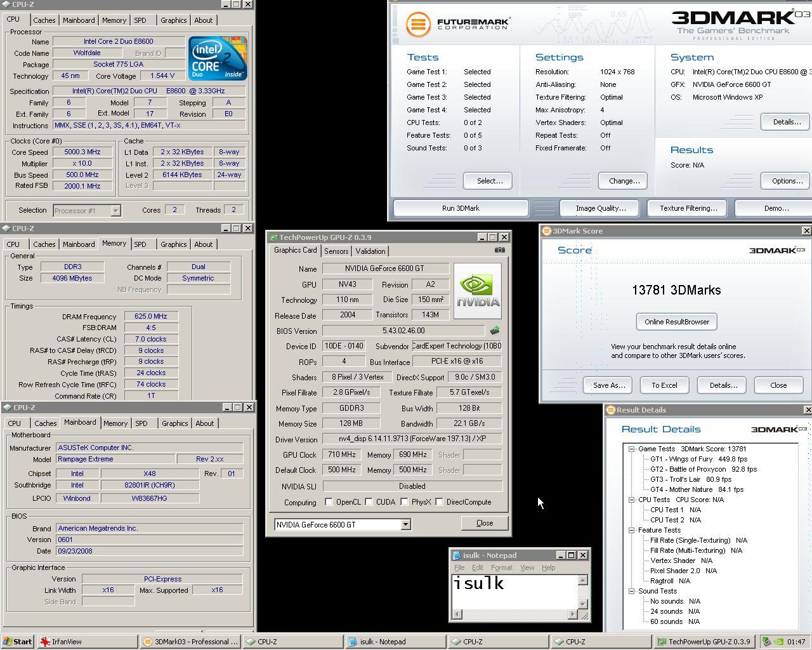
Task: Open the About tab in the Mainboard CPU-Z window
Action: pos(205,423)
